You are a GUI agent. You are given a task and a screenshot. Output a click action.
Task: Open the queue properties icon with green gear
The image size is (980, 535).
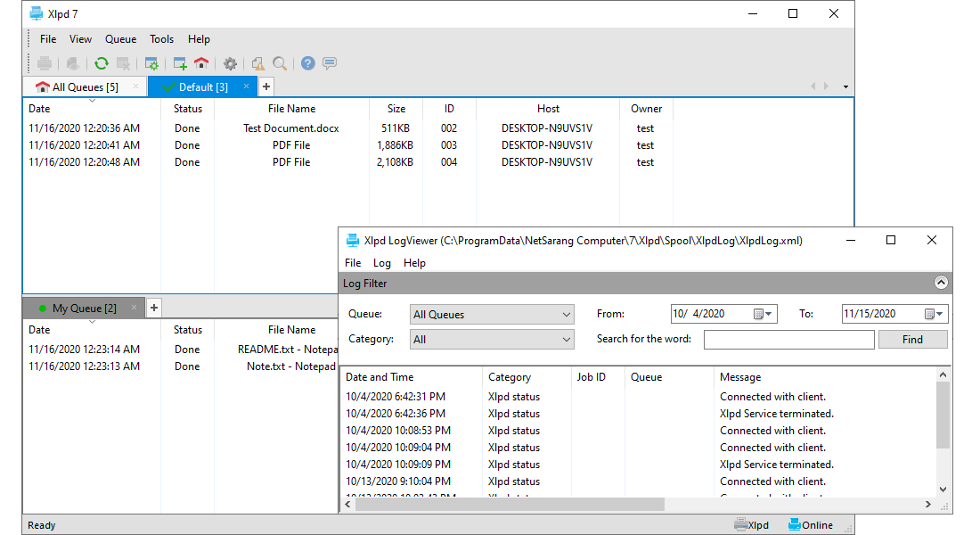(151, 63)
